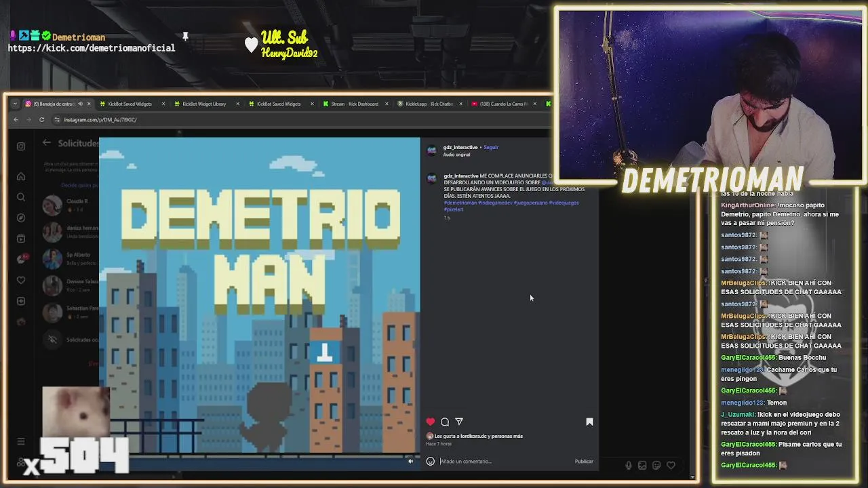Click the 'Les gusta a lordkora.dc' likes text
Screen dimensions: 868x488
pos(478,436)
